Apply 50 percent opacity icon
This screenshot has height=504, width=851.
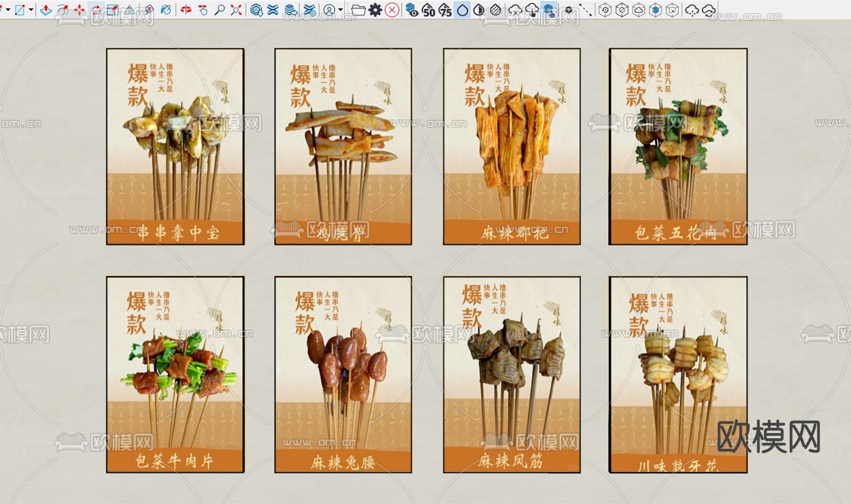pyautogui.click(x=428, y=9)
